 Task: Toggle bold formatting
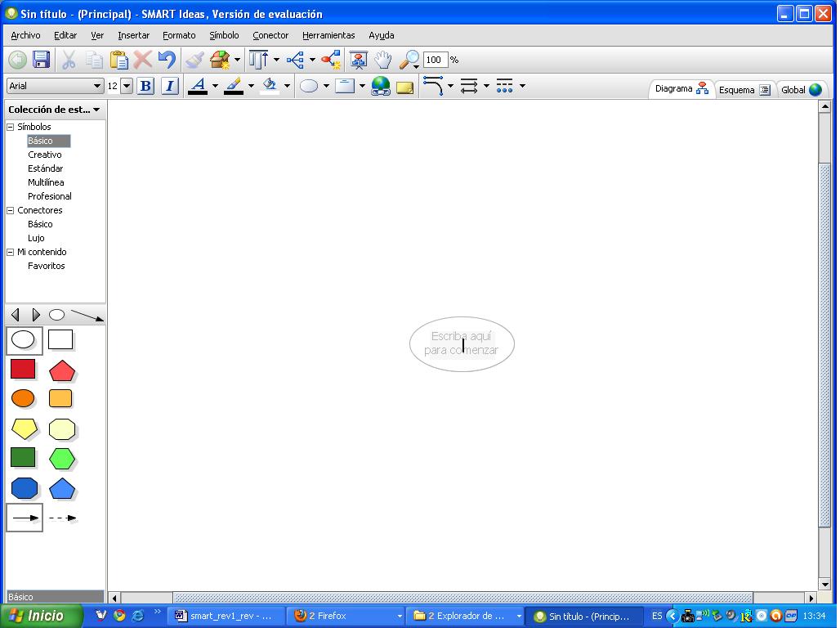pyautogui.click(x=145, y=86)
